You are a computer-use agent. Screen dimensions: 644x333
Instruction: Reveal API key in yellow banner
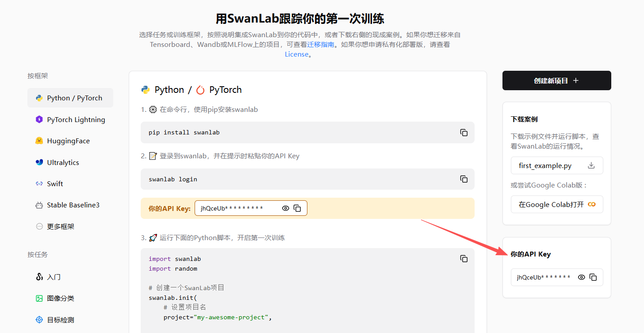[286, 208]
